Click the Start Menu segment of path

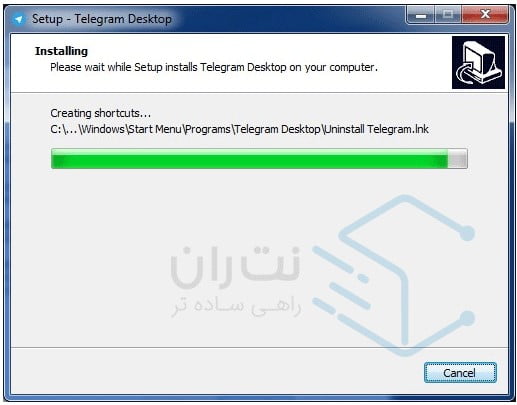pyautogui.click(x=154, y=129)
